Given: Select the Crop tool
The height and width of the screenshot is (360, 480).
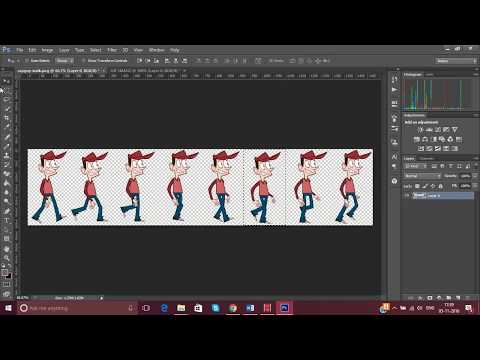Looking at the screenshot, I should coord(6,118).
